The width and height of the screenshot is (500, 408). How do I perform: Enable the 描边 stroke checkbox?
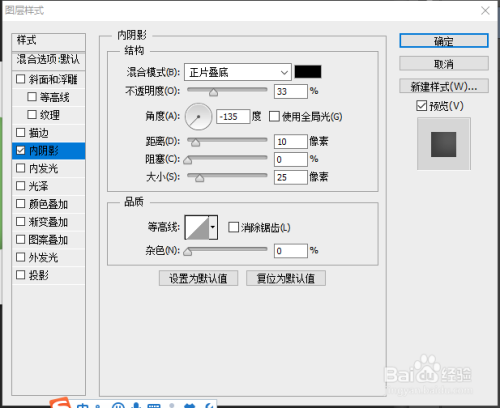point(21,132)
